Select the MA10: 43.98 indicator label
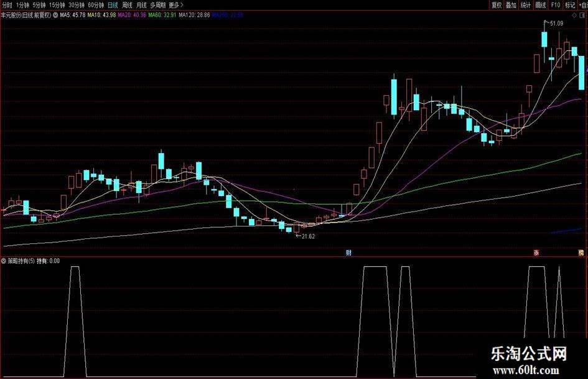The width and height of the screenshot is (588, 379). (101, 16)
